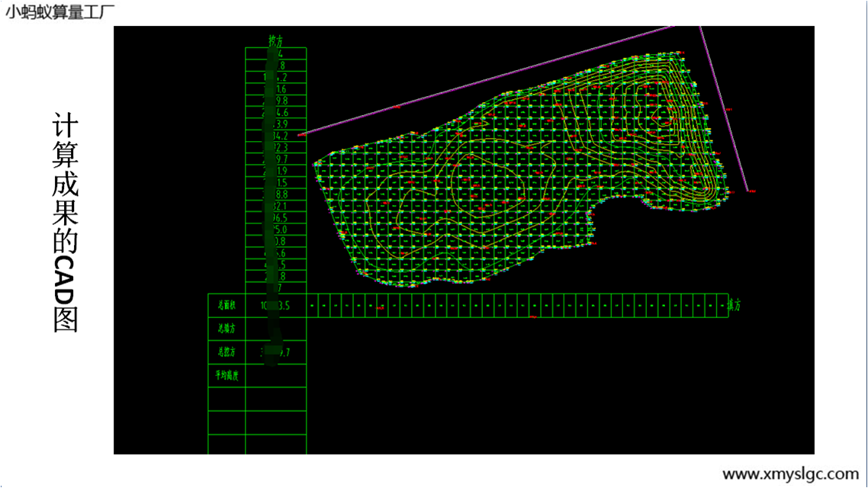
Task: Click the empty value cell beside 总填方
Action: click(276, 329)
